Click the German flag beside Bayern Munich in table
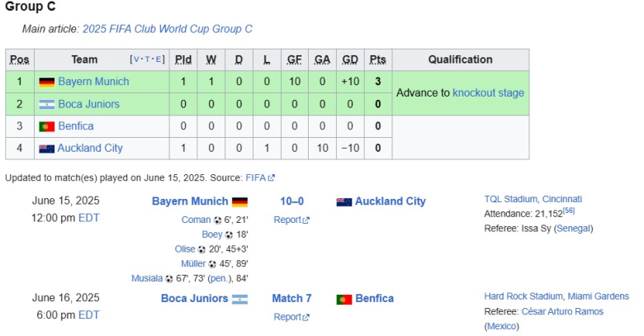The width and height of the screenshot is (644, 336). tap(46, 83)
